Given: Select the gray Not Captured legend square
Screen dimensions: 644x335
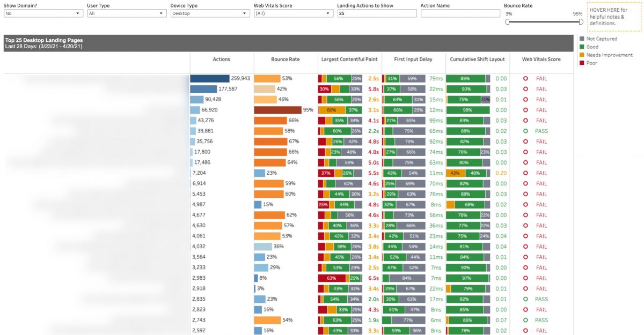Looking at the screenshot, I should 582,39.
